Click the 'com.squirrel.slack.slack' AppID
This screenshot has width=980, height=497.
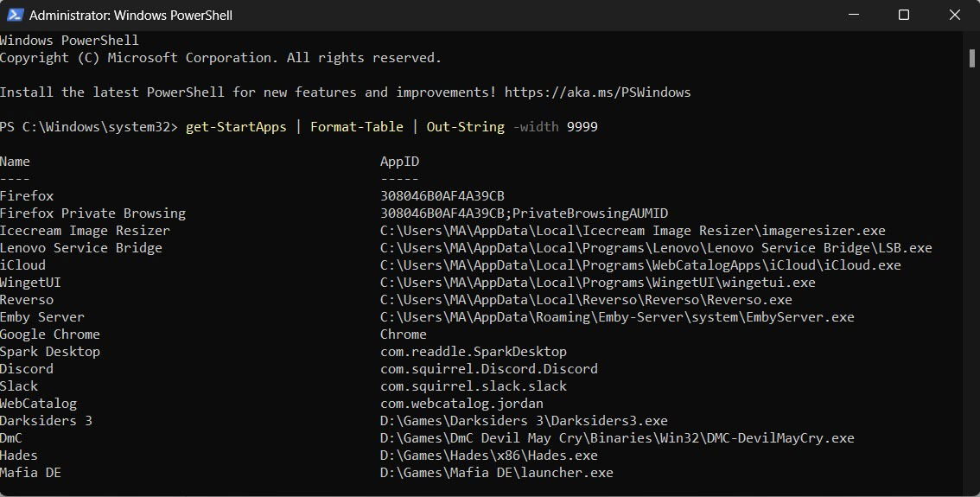(474, 386)
